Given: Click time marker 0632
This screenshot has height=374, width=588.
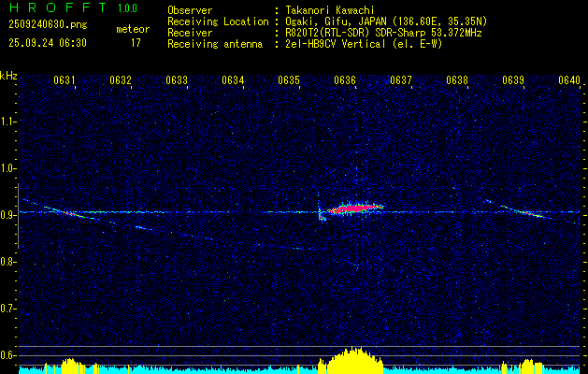Looking at the screenshot, I should click(121, 80).
